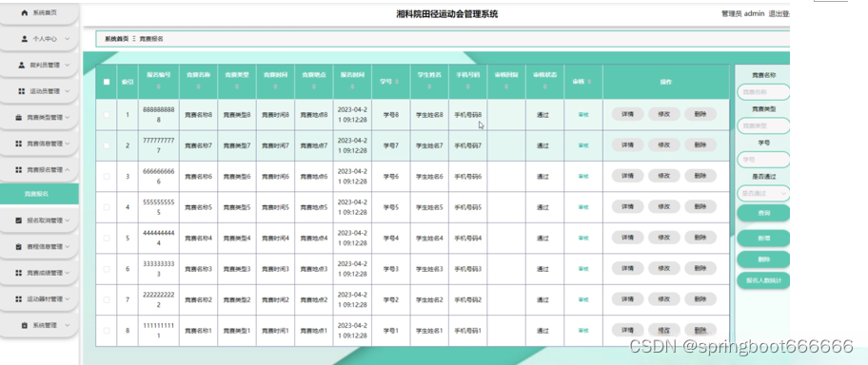
Task: Click the checklist icon for 报名取消管理
Action: coord(18,221)
